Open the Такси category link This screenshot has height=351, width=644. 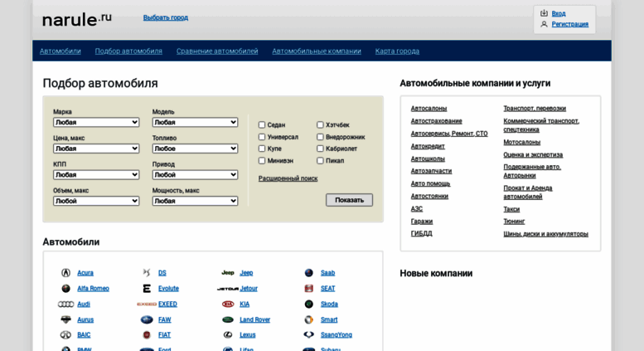point(511,209)
